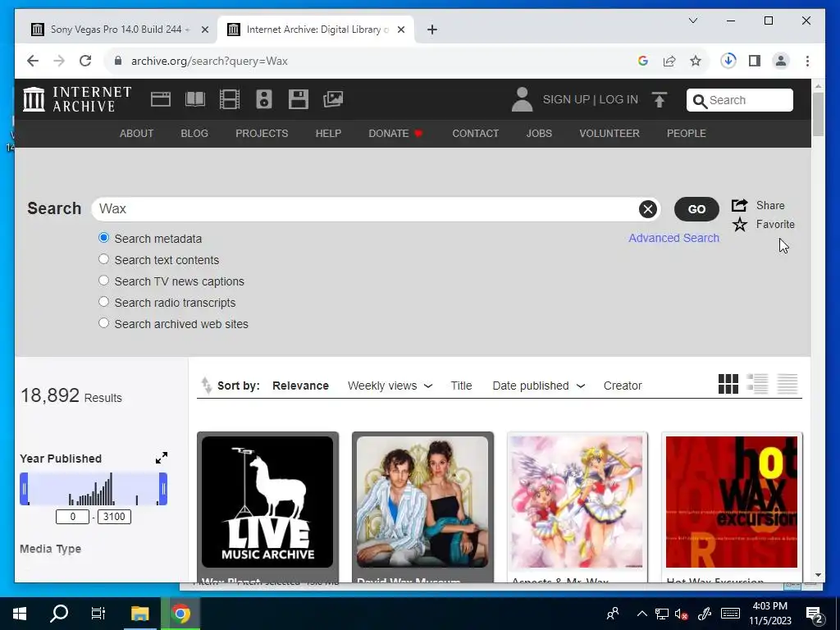Go back in Chrome
Viewport: 840px width, 630px height.
33,61
